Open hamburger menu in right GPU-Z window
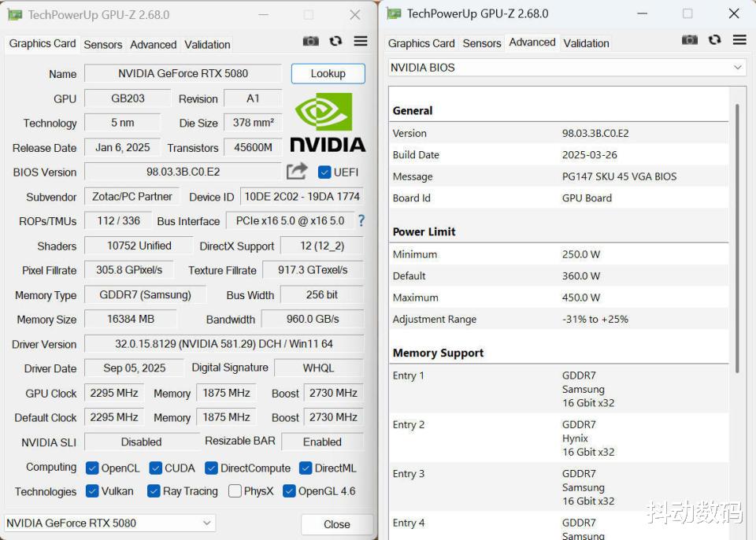The width and height of the screenshot is (756, 540). click(x=739, y=39)
